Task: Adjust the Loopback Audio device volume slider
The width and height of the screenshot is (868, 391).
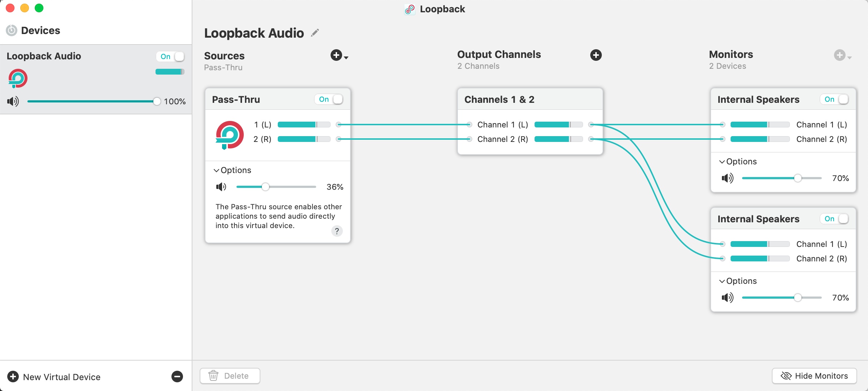Action: pos(94,101)
